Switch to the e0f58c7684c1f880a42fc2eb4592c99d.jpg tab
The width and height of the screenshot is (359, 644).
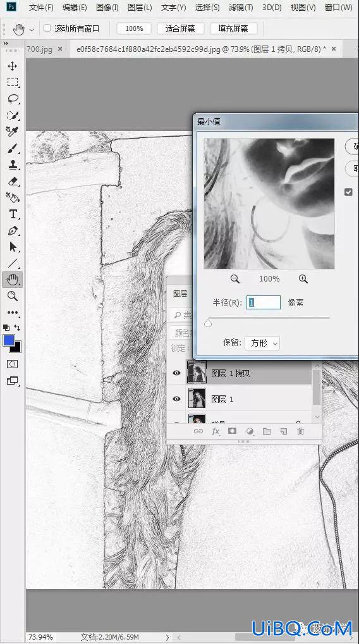coord(201,49)
